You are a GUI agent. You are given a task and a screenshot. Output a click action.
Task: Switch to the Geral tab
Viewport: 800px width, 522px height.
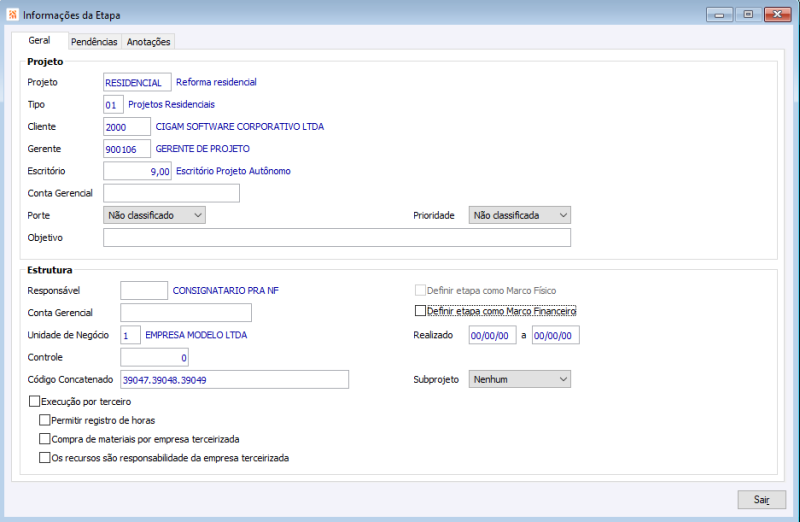pyautogui.click(x=40, y=40)
